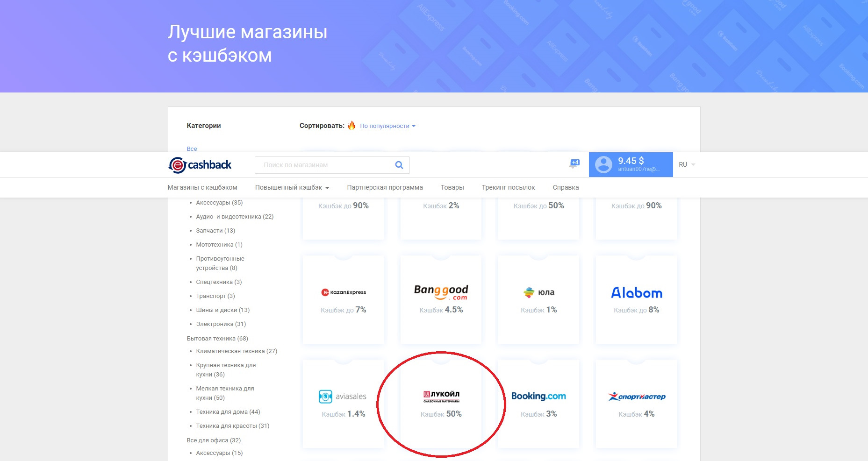Open store card with 'Кэшбэк до 50%'

[539, 219]
